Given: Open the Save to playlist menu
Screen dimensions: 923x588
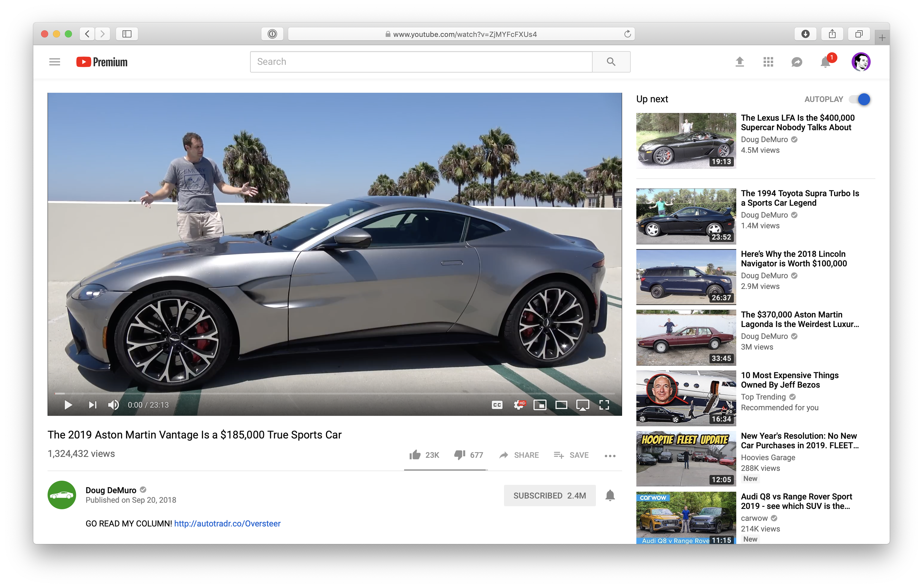Looking at the screenshot, I should [571, 455].
